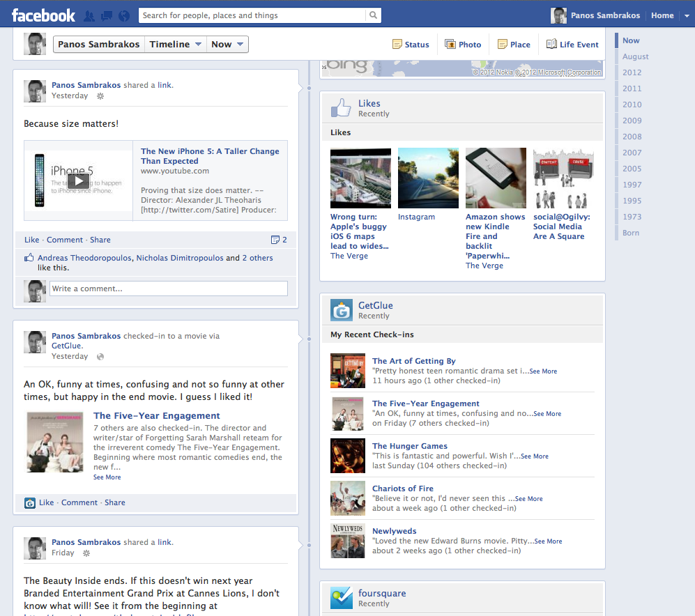Image resolution: width=695 pixels, height=616 pixels.
Task: Share the Five-Year Engagement check-in post
Action: click(115, 502)
